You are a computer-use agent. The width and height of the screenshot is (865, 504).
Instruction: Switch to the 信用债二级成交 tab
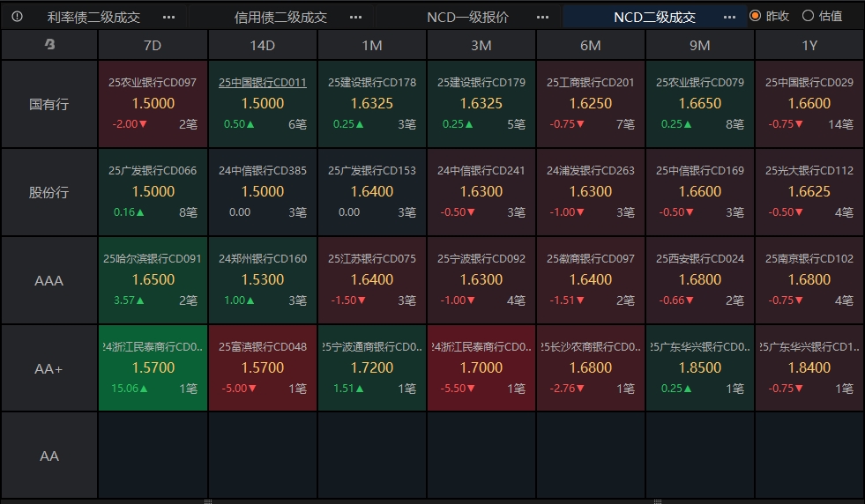point(280,17)
